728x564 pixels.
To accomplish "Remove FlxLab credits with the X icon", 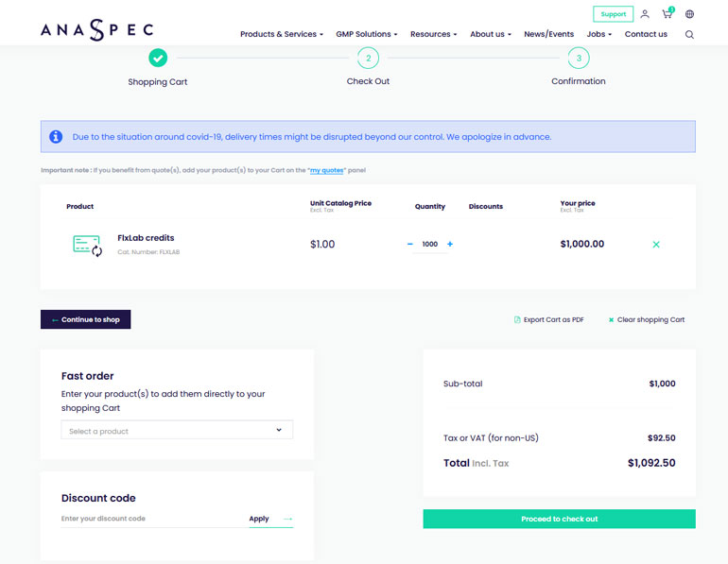I will (656, 245).
